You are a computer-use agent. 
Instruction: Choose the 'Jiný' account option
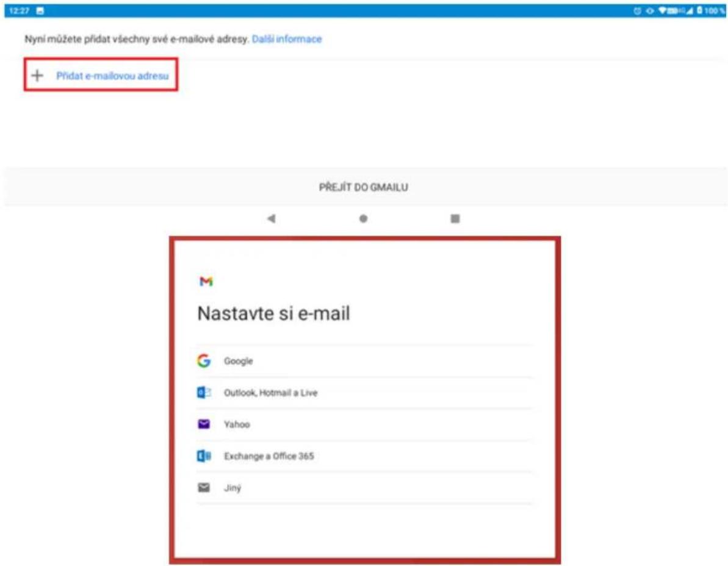364,487
